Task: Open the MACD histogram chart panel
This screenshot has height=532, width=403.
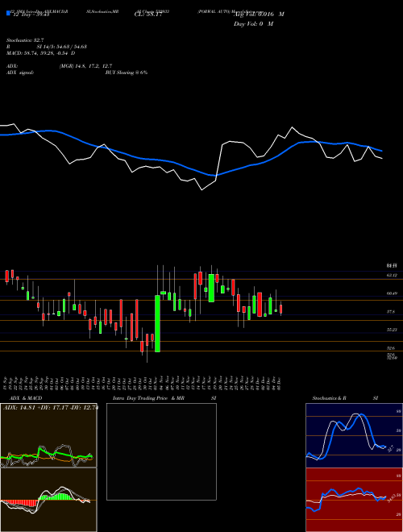Action: pyautogui.click(x=48, y=500)
